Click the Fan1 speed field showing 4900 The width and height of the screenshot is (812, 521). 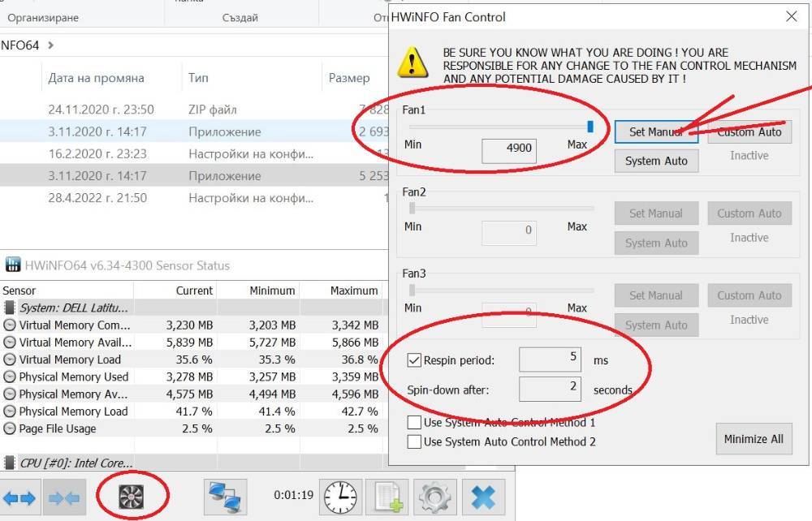pos(509,151)
